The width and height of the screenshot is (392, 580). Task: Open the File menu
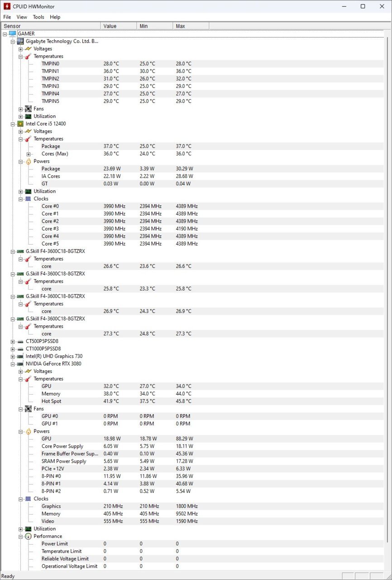click(x=7, y=17)
